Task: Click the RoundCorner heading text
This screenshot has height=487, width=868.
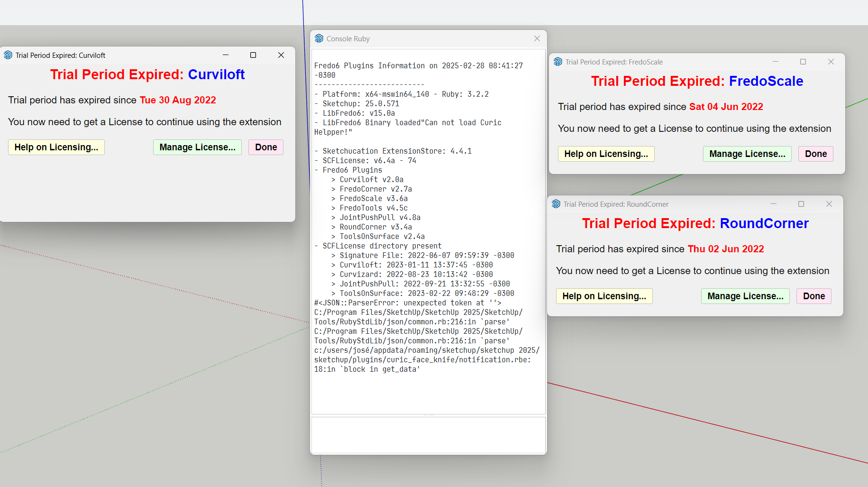Action: coord(764,223)
